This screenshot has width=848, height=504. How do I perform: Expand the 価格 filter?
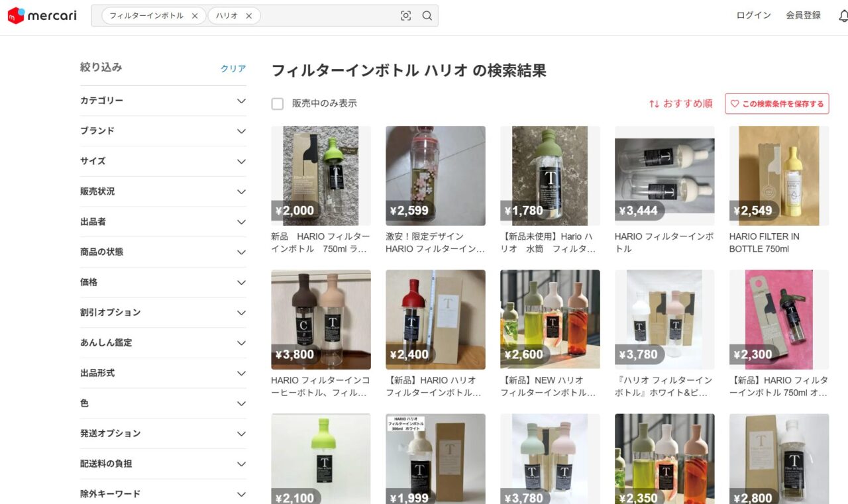[x=163, y=282]
